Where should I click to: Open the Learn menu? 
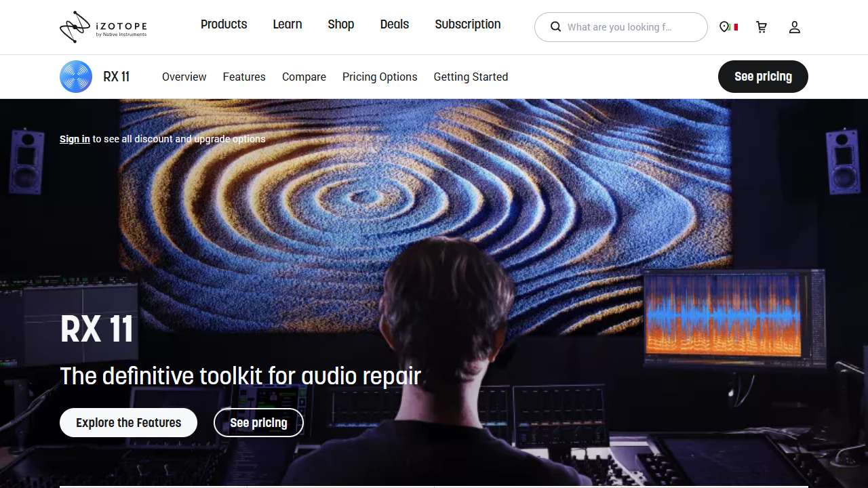pos(288,24)
